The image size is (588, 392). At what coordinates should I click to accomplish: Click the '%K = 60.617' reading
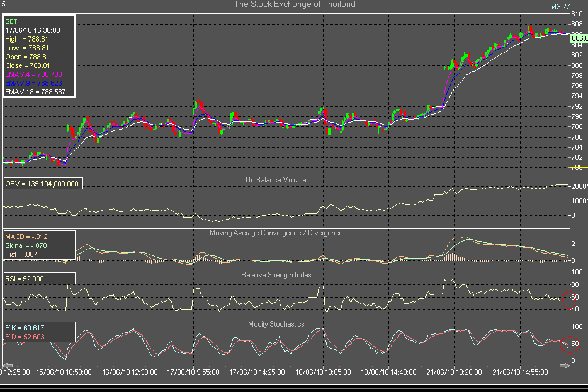tap(25, 328)
